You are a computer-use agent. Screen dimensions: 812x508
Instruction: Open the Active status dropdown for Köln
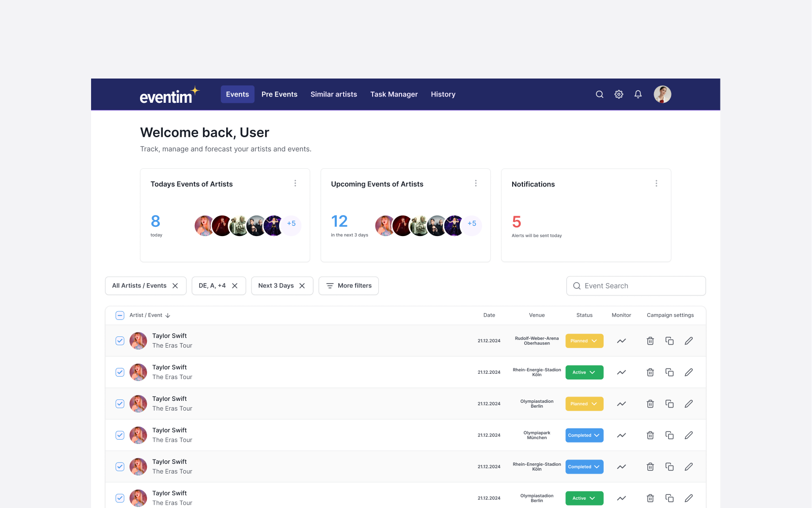click(584, 372)
